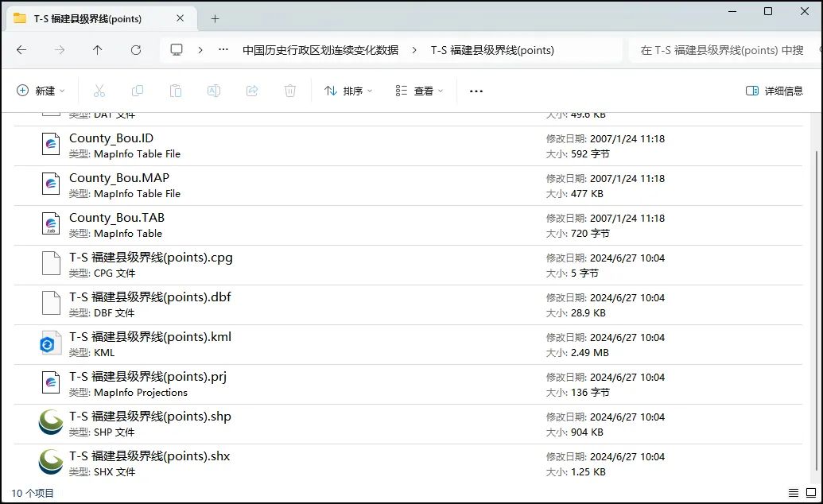Image resolution: width=823 pixels, height=504 pixels.
Task: Click the Copy icon
Action: (138, 91)
